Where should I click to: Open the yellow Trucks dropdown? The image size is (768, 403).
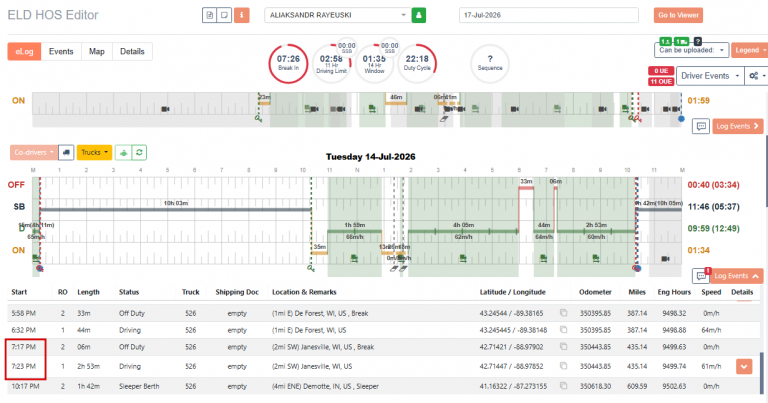point(94,152)
